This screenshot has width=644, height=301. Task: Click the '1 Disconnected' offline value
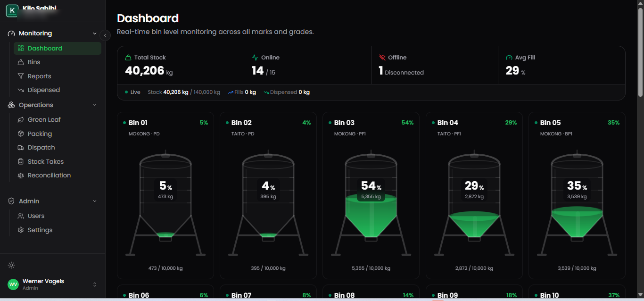pyautogui.click(x=401, y=71)
